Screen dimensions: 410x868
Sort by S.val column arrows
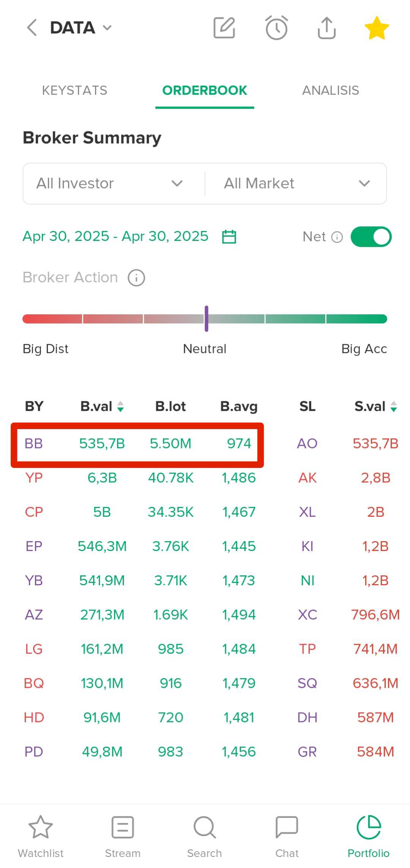pyautogui.click(x=394, y=407)
